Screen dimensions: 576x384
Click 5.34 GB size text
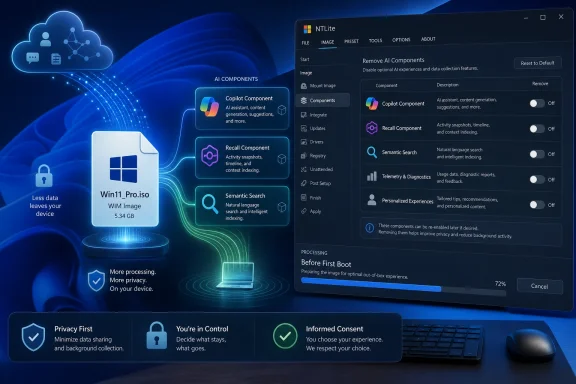pos(124,216)
